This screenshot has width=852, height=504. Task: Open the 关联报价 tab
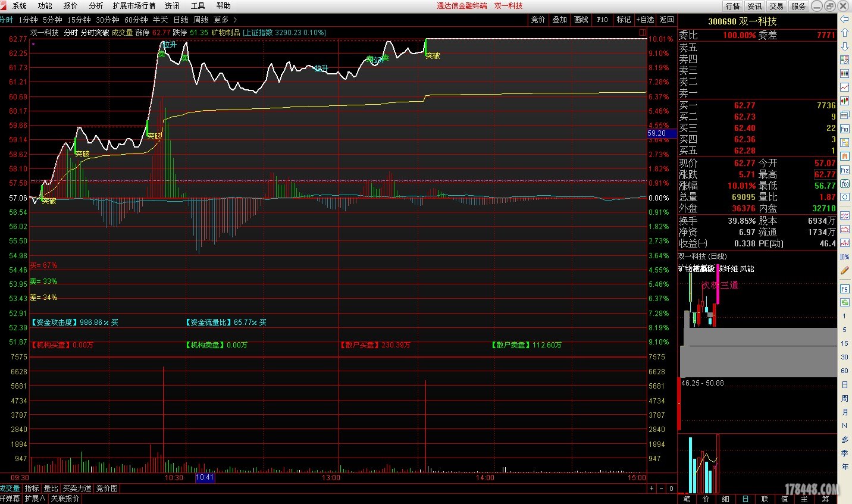[x=65, y=499]
